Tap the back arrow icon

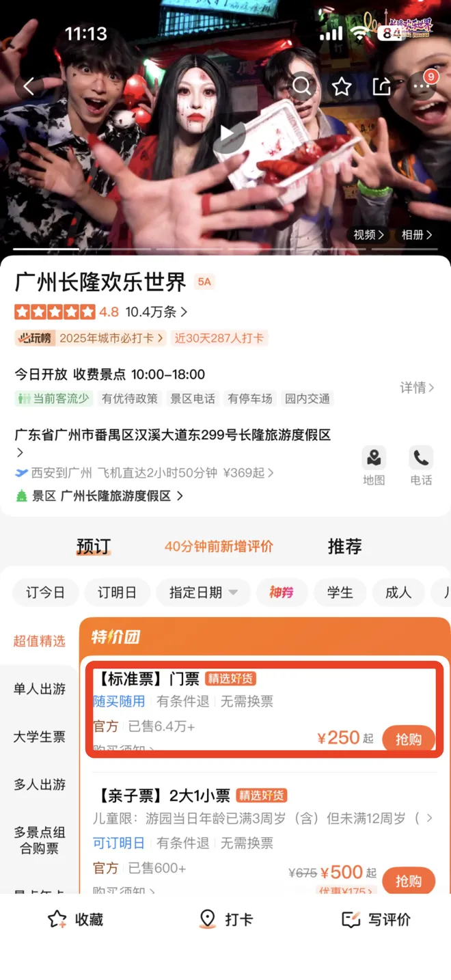[x=29, y=87]
